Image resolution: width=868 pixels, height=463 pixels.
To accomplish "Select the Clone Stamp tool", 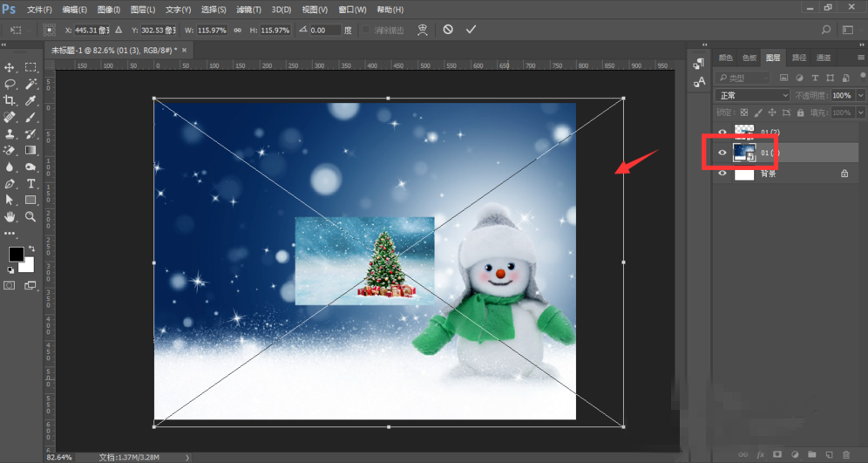I will [x=10, y=133].
